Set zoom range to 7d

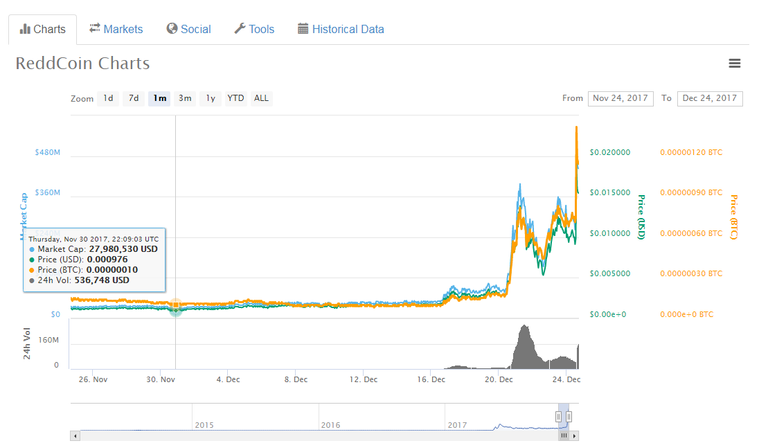(134, 98)
